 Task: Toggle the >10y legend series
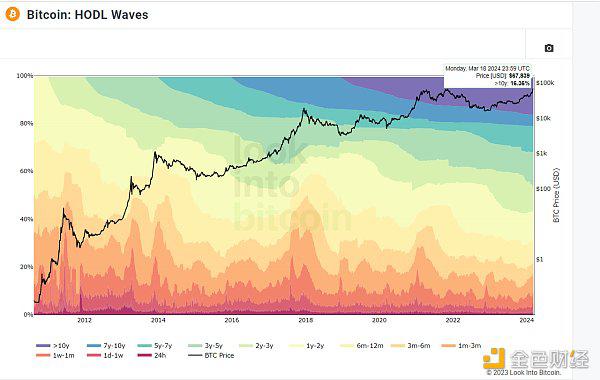53,346
